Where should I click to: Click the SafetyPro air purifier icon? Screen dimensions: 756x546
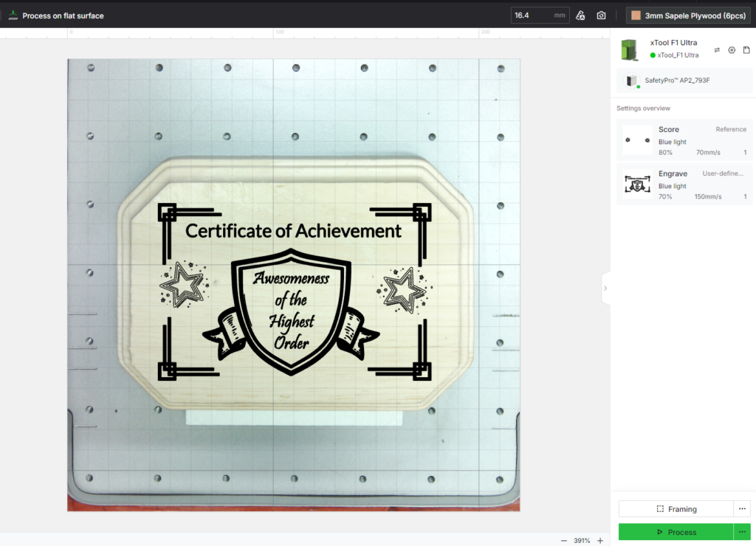(632, 80)
